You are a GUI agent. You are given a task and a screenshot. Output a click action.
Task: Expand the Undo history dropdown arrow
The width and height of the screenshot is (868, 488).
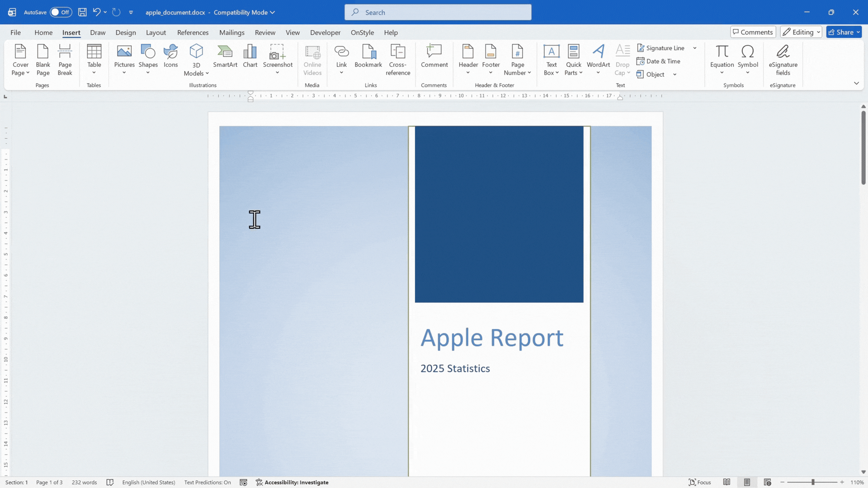click(x=105, y=12)
